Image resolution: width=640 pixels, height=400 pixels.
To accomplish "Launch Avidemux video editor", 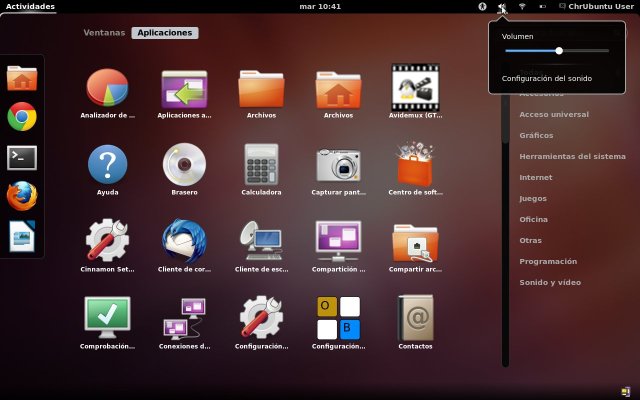I will click(x=415, y=88).
